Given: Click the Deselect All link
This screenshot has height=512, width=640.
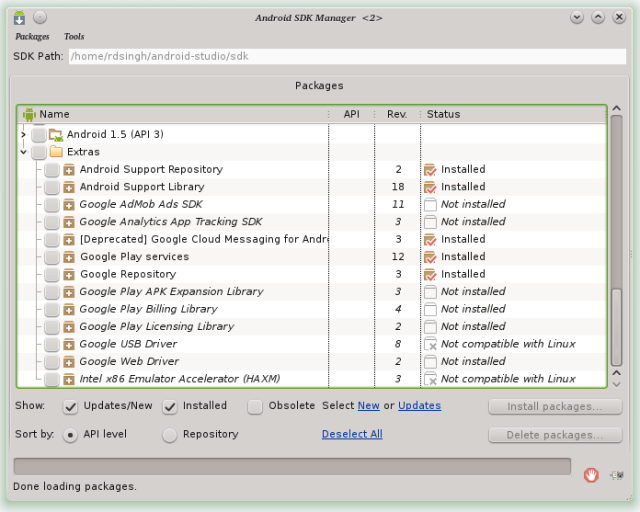Looking at the screenshot, I should click(352, 434).
